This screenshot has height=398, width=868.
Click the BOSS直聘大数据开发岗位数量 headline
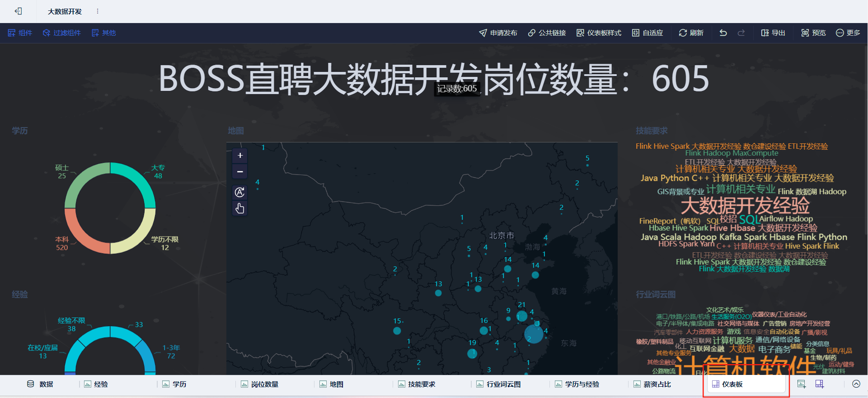[434, 79]
